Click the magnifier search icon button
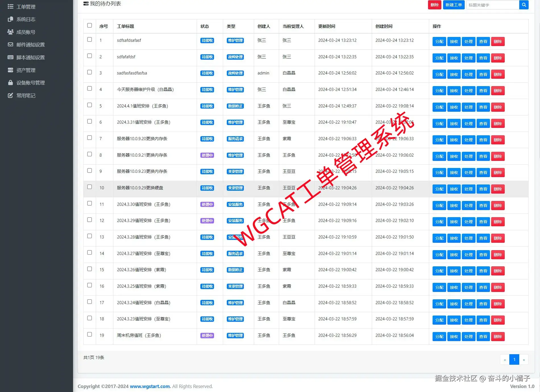The image size is (540, 392). coord(524,5)
